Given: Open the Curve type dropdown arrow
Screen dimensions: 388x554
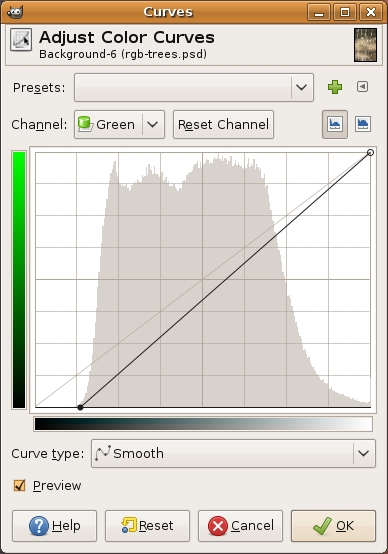Looking at the screenshot, I should 364,453.
